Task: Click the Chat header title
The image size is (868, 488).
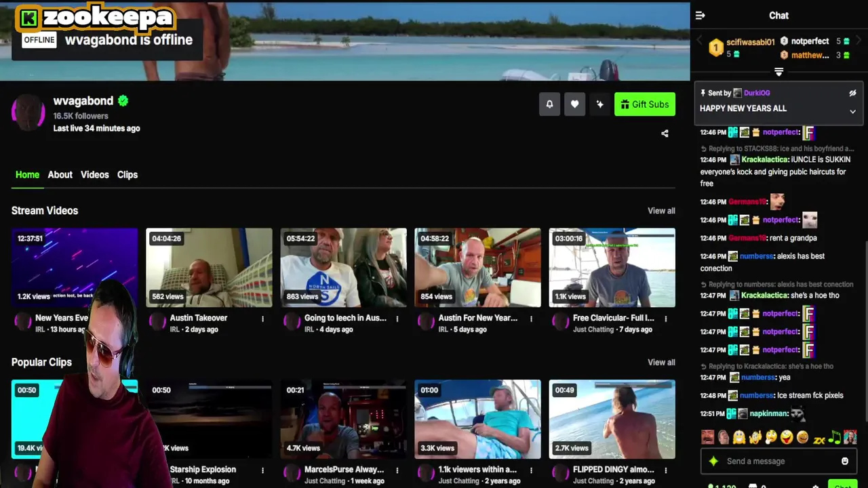Action: pyautogui.click(x=778, y=16)
